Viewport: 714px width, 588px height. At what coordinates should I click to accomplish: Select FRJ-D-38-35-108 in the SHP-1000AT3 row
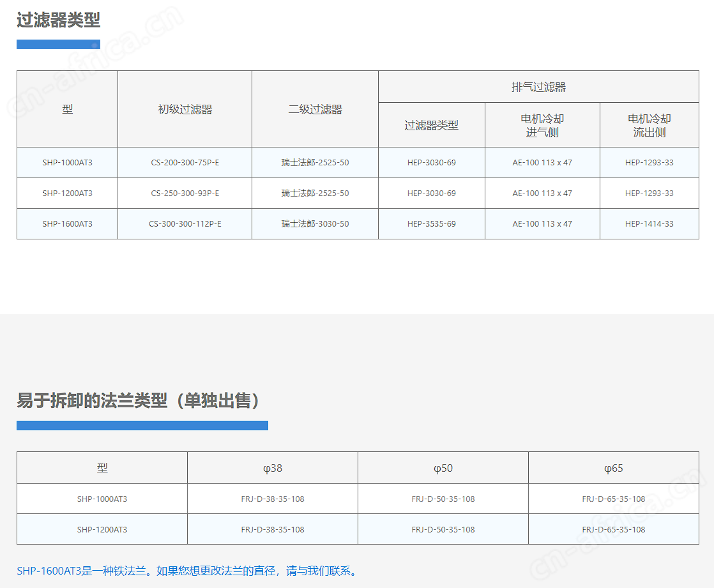[273, 499]
